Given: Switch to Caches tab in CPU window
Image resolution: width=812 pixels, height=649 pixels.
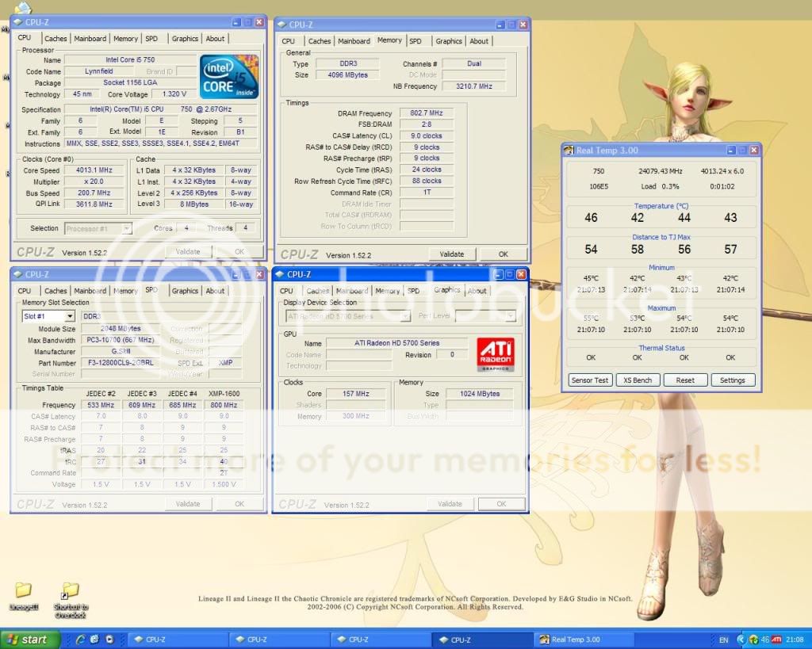Looking at the screenshot, I should click(x=56, y=38).
